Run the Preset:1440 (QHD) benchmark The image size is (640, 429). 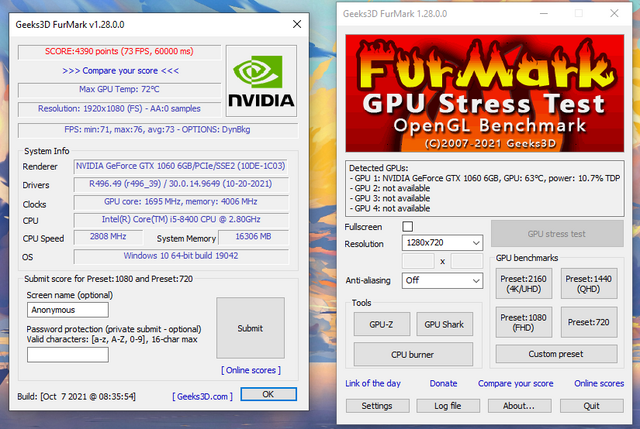click(x=591, y=284)
